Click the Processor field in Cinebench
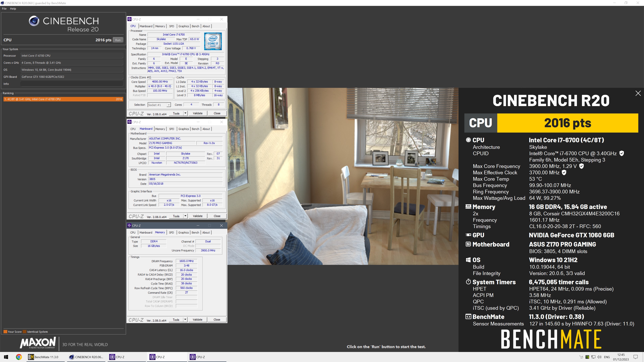Viewport: 644px width, 362px height. (x=72, y=56)
